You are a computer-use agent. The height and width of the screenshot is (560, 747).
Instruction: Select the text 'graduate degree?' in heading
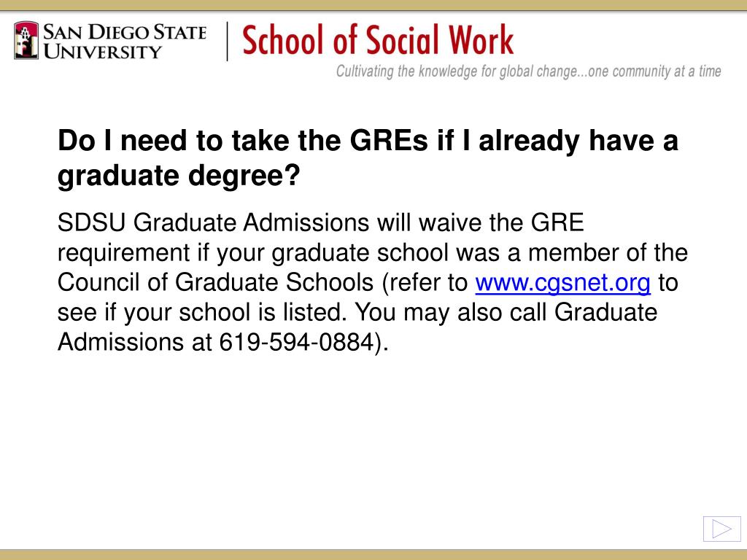click(179, 176)
